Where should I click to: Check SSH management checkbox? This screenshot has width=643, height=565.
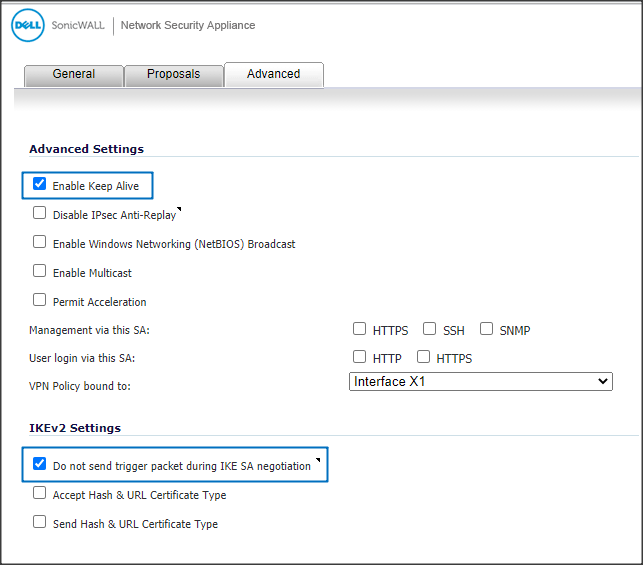429,329
